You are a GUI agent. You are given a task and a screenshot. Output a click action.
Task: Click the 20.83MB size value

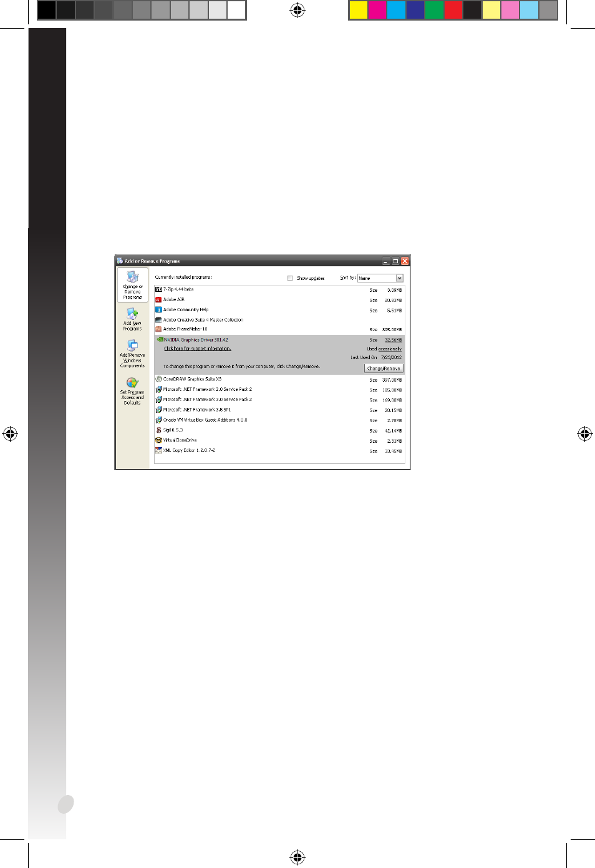(x=393, y=301)
